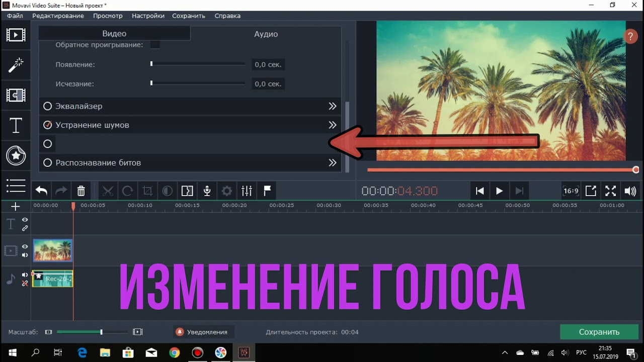
Task: Open the Titles tool in the sidebar
Action: click(16, 125)
